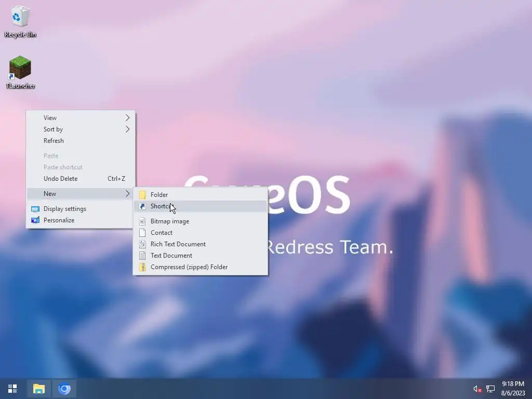Click the Display settings monitor icon
The image size is (532, 399).
(35, 209)
